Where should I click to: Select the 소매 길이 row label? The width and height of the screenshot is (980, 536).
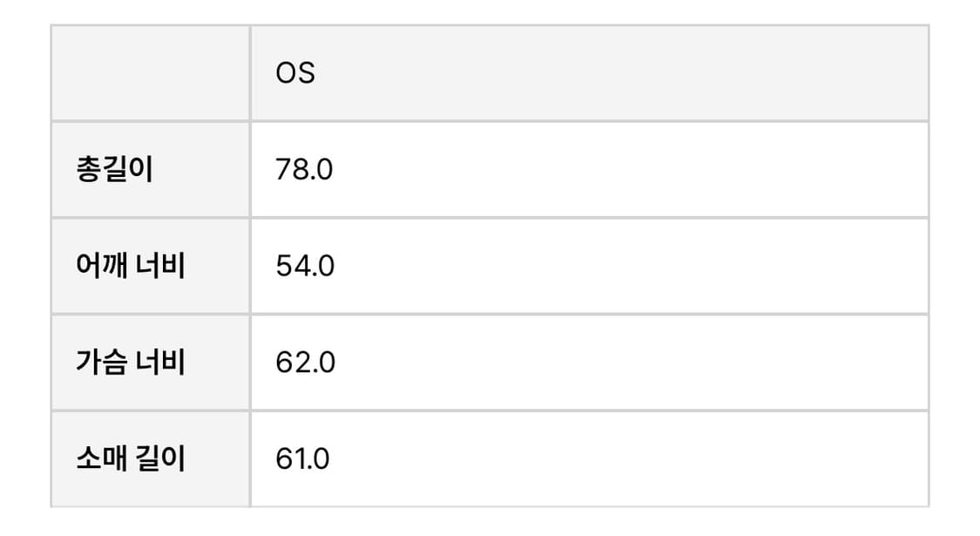pos(130,458)
